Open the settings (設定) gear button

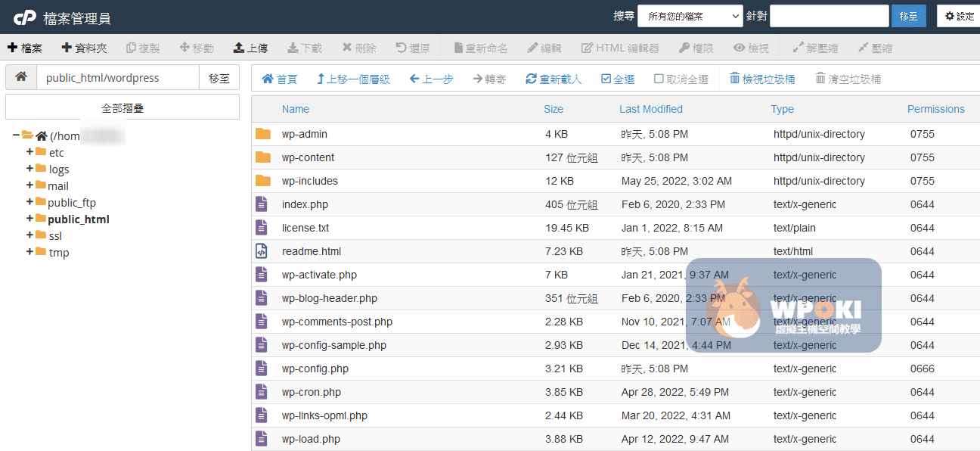(959, 16)
